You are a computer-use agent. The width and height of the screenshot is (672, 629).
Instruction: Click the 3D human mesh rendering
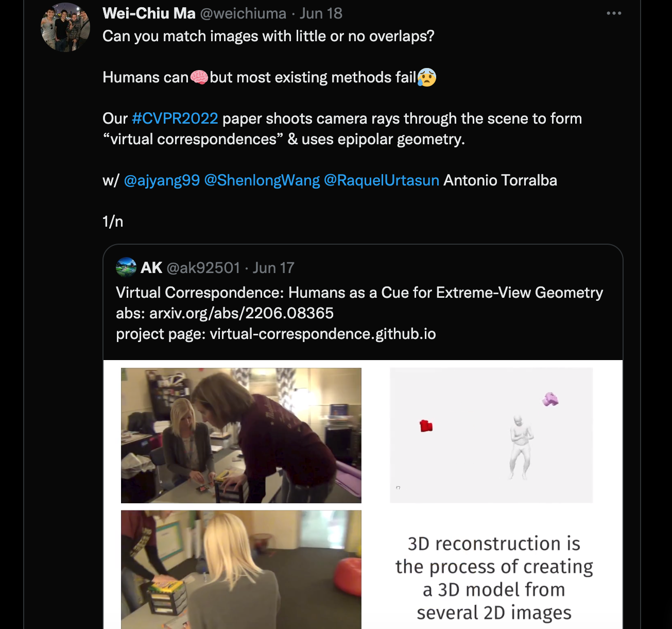click(520, 447)
